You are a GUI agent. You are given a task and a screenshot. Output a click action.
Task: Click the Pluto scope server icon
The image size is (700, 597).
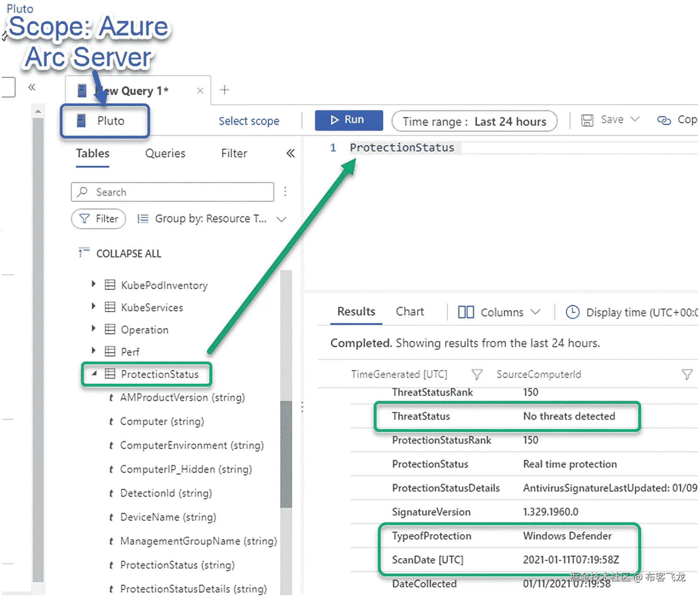(81, 120)
